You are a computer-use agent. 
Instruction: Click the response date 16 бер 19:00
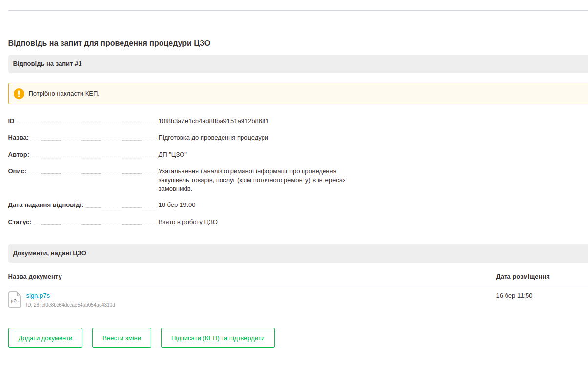click(x=177, y=205)
